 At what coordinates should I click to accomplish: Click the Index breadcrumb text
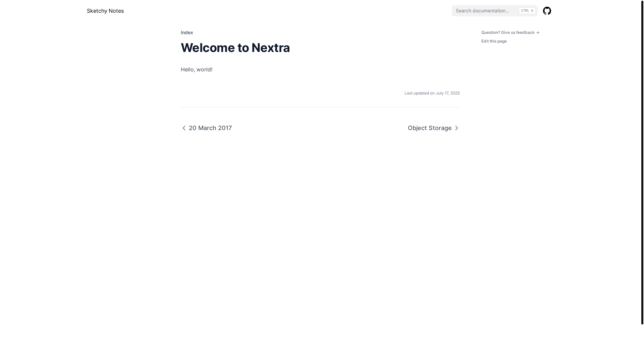[187, 33]
